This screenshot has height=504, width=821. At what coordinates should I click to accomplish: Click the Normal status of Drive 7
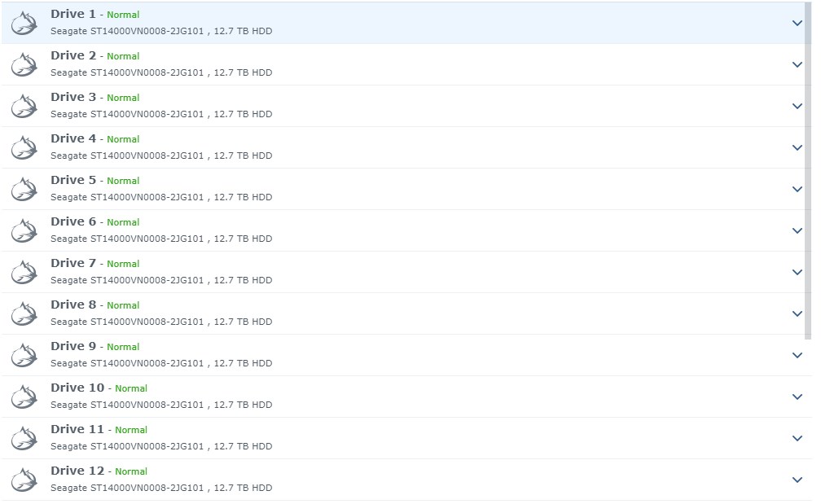123,264
